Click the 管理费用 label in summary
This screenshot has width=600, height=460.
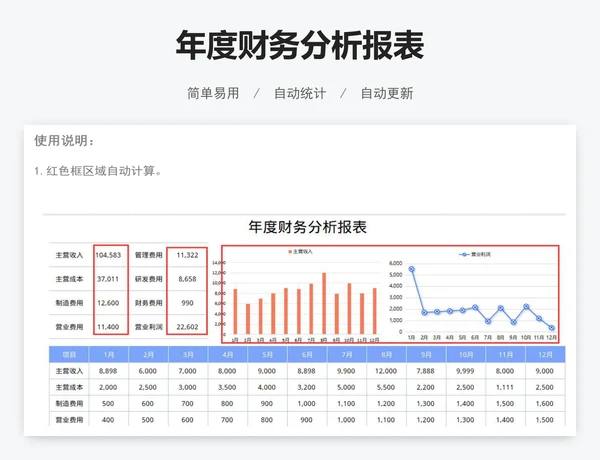[148, 255]
